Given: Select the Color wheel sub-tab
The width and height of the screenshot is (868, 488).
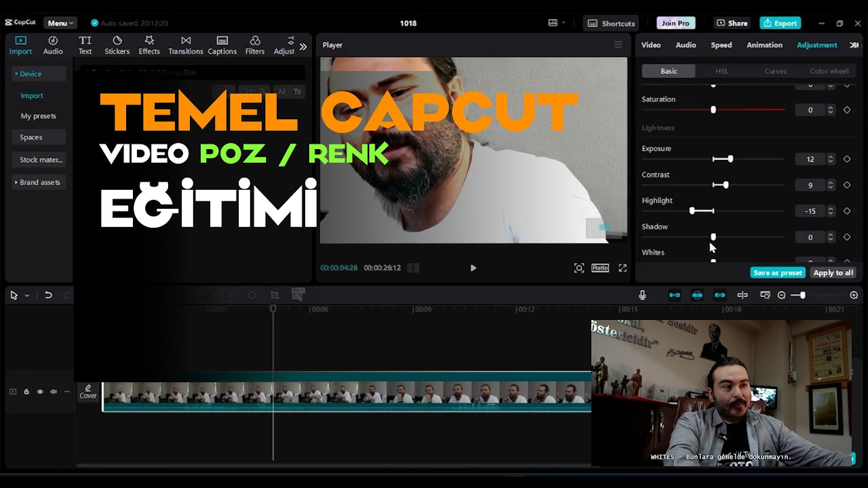Looking at the screenshot, I should (x=829, y=71).
